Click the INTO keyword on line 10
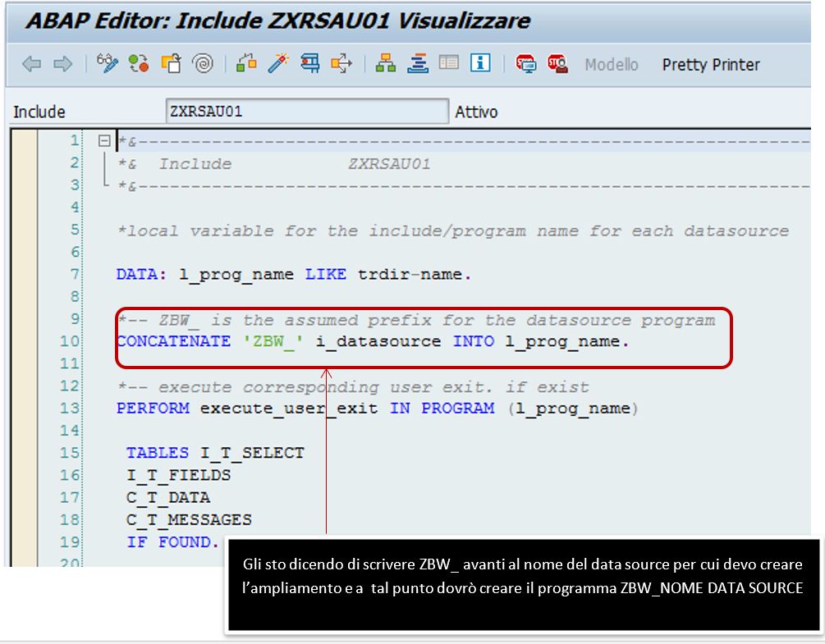Screen dimensions: 825x644 point(474,341)
